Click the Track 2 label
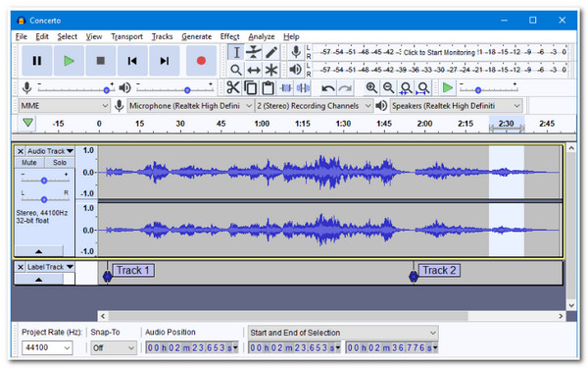Screen dimensions: 588x368 tap(439, 271)
